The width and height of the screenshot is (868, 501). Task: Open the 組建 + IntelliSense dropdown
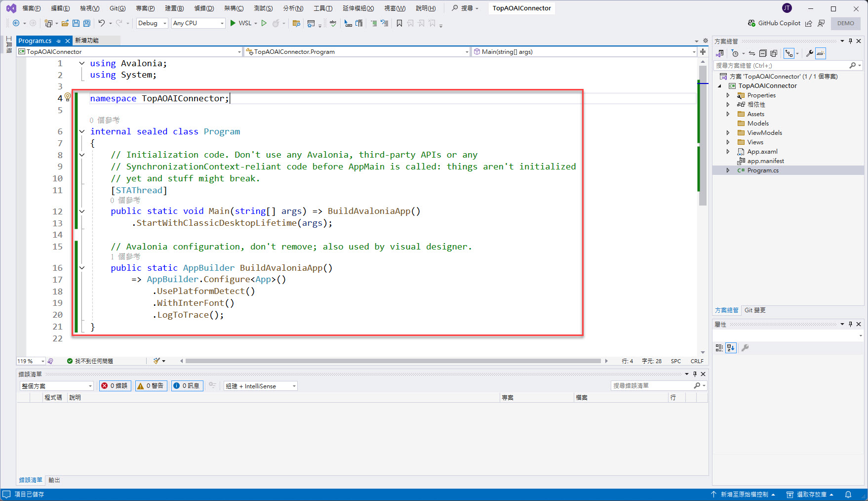click(x=260, y=386)
